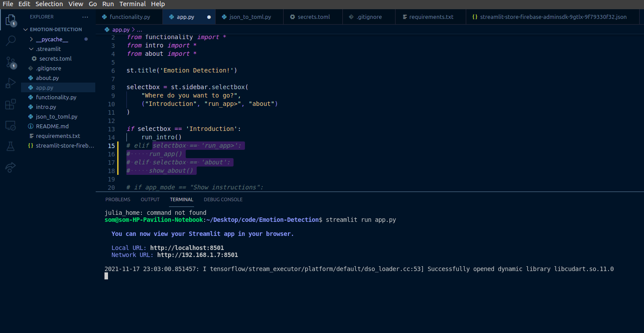Open the Local URL localhost:8501 link
Viewport: 644px width, 333px height.
187,247
